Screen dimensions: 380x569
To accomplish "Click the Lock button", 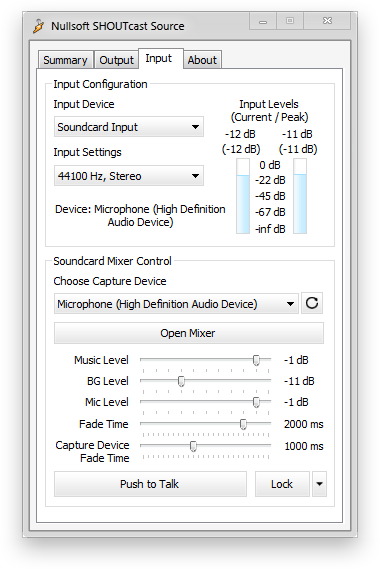I will tap(282, 484).
